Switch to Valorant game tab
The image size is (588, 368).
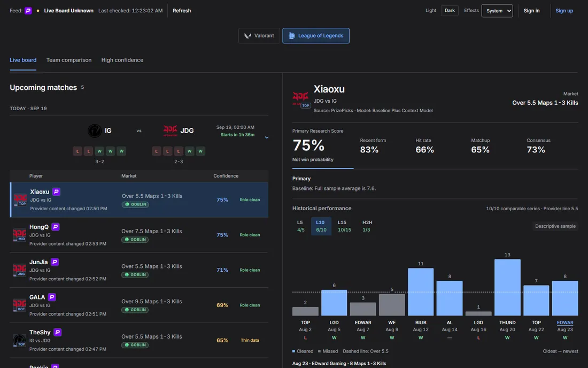pyautogui.click(x=259, y=36)
